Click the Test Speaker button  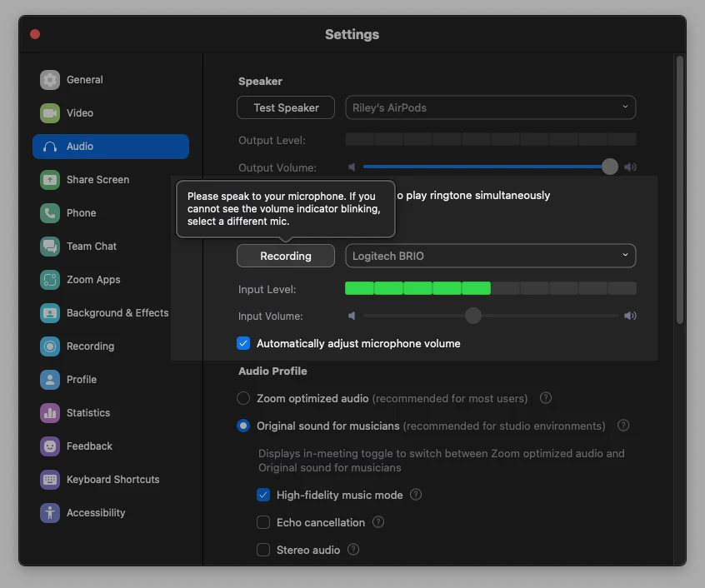(286, 107)
